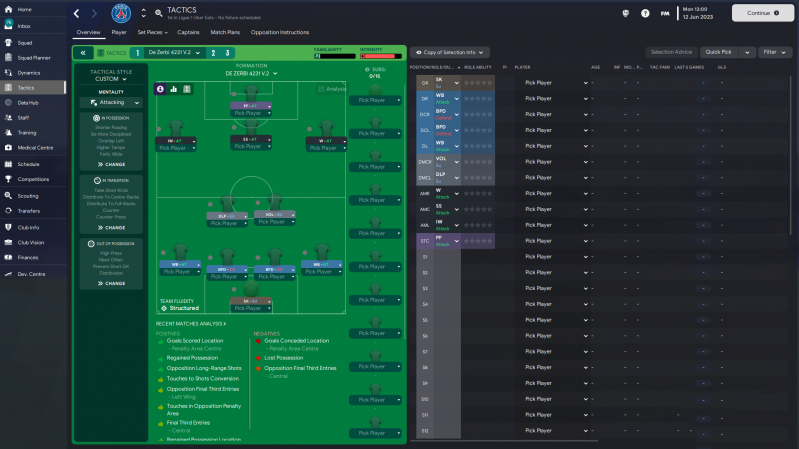Open De Zerbi 4231 V.2 tactic dropdown
The height and width of the screenshot is (449, 799).
(174, 52)
